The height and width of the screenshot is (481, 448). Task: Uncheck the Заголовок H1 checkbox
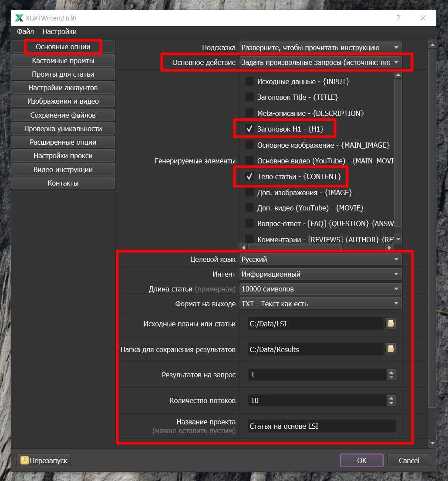(x=249, y=129)
